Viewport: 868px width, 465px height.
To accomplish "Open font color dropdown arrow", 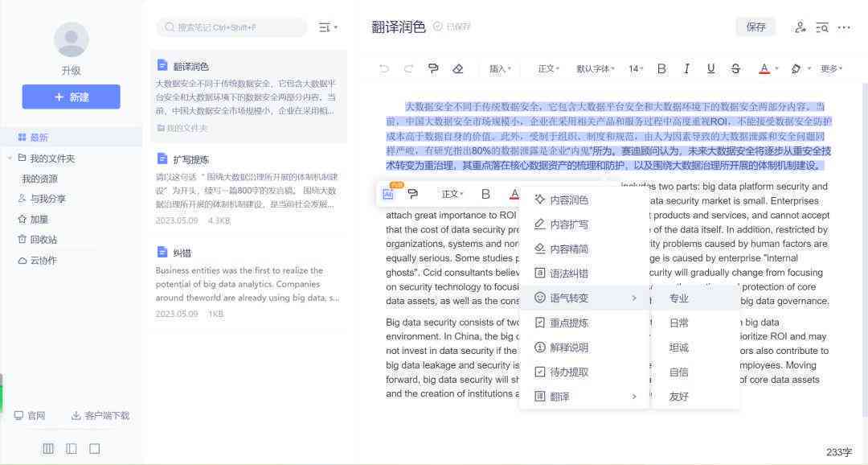I will [x=776, y=68].
